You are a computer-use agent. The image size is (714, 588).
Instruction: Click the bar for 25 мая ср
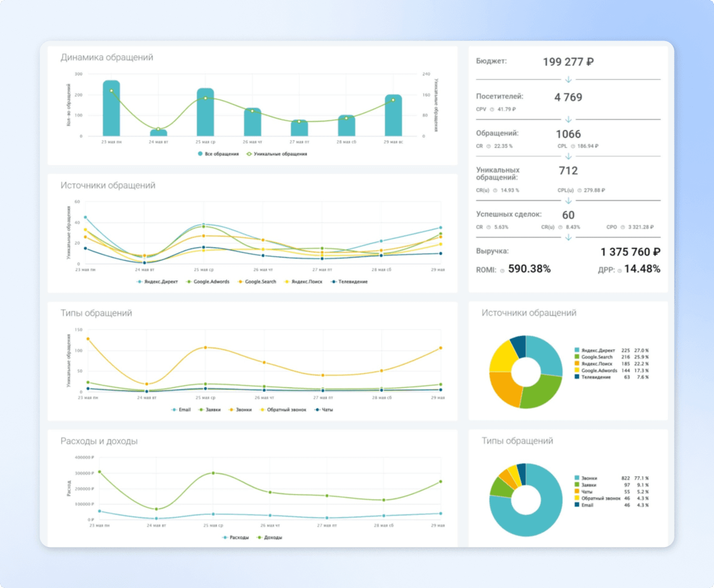pyautogui.click(x=205, y=112)
